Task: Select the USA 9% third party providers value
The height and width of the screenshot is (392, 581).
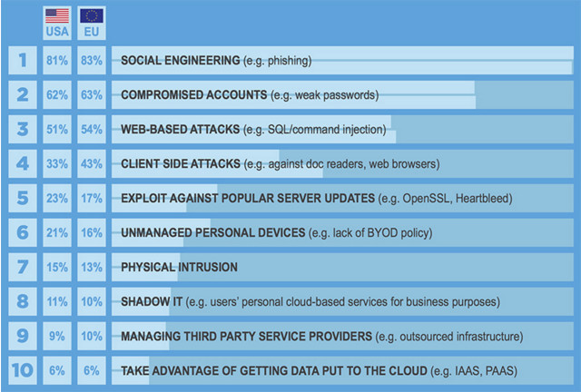Action: point(57,336)
